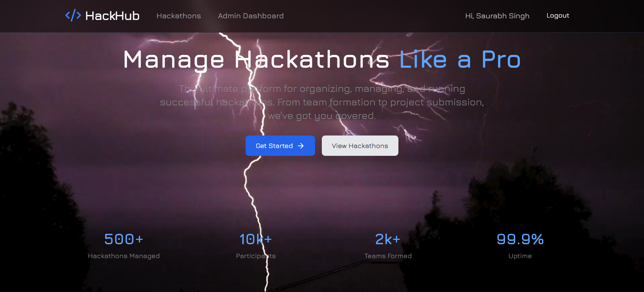644x292 pixels.
Task: Click the white Manage Hackathons headline text
Action: [256, 60]
